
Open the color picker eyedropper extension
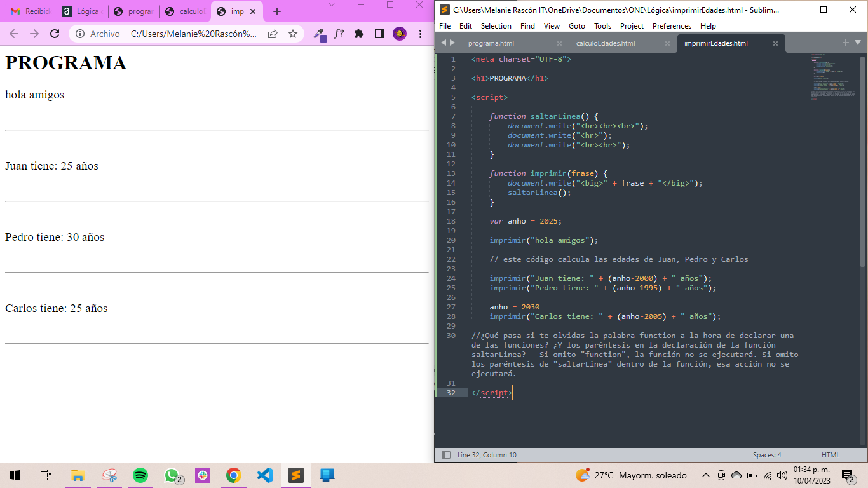[x=320, y=34]
